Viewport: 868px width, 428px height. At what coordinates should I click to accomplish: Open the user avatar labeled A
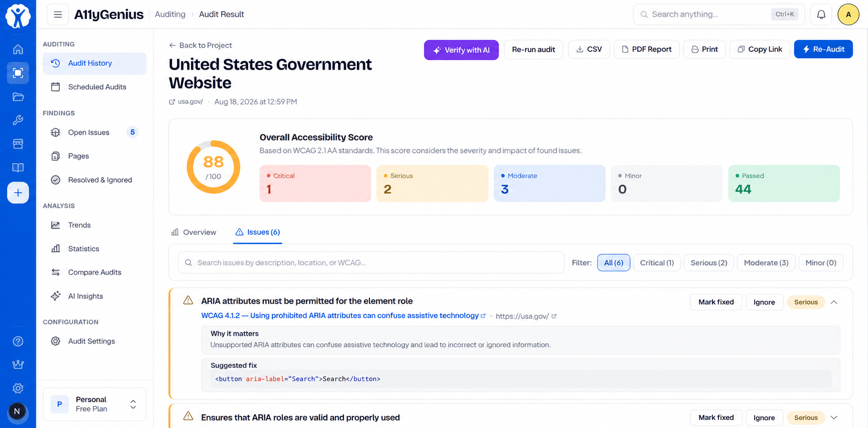click(849, 15)
